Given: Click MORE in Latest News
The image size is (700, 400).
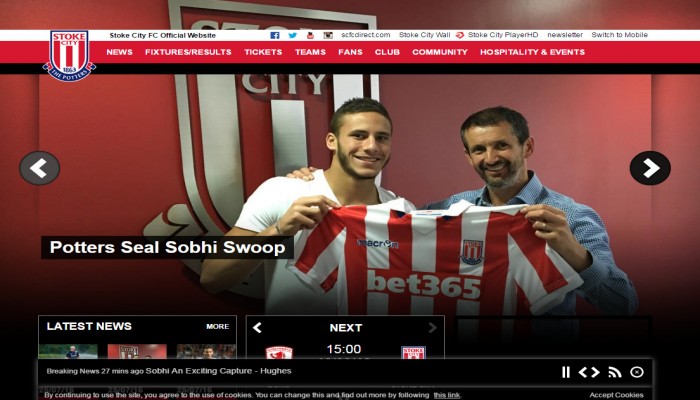Looking at the screenshot, I should (x=218, y=326).
